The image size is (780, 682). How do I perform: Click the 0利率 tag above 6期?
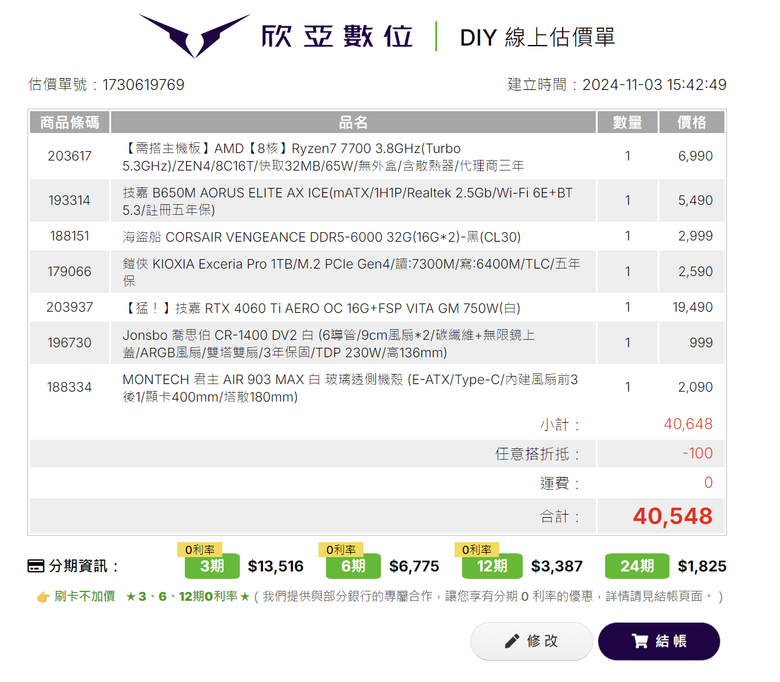click(341, 550)
